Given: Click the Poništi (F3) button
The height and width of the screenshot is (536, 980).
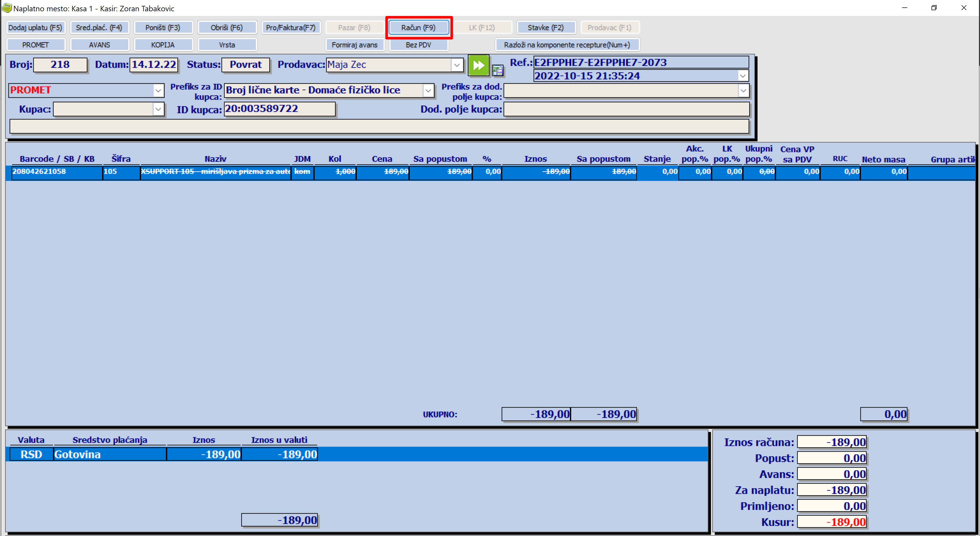Looking at the screenshot, I should pos(163,27).
